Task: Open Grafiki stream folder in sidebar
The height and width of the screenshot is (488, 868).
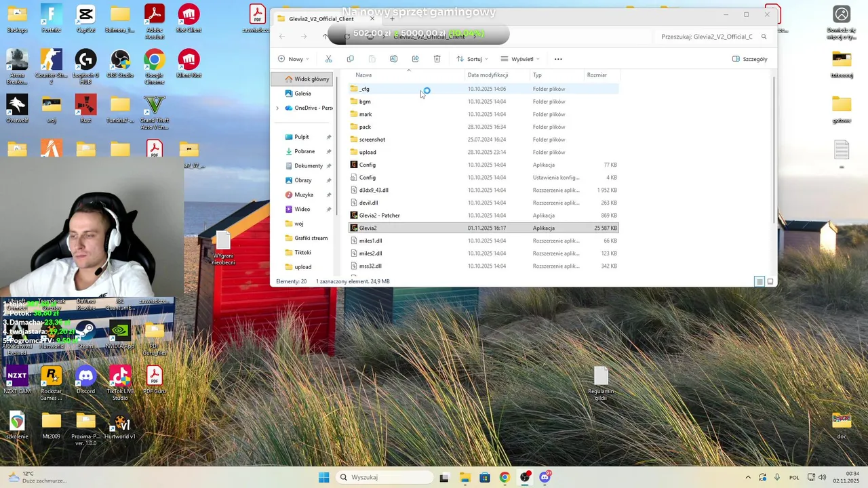Action: (311, 238)
